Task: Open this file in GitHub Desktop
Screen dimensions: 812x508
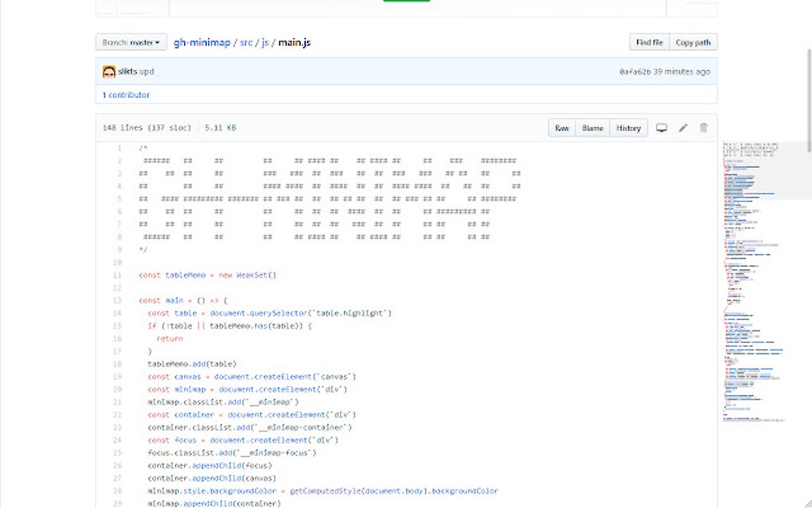Action: [x=661, y=128]
